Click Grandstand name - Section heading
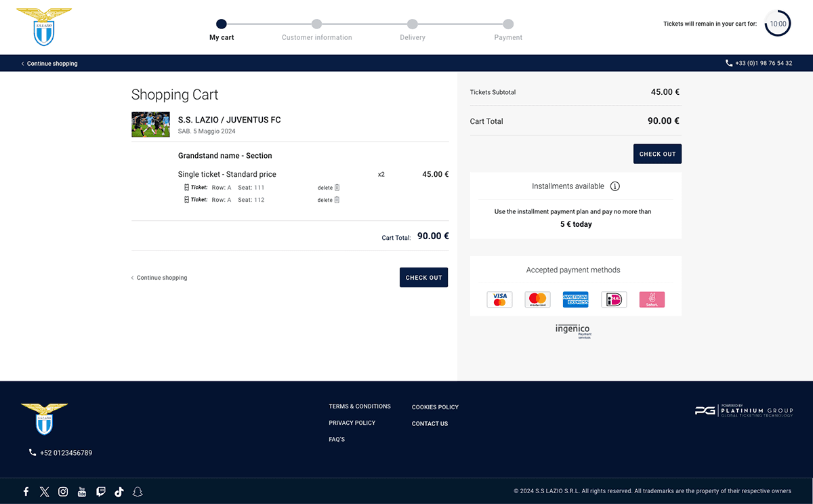This screenshot has width=813, height=504. coord(225,156)
